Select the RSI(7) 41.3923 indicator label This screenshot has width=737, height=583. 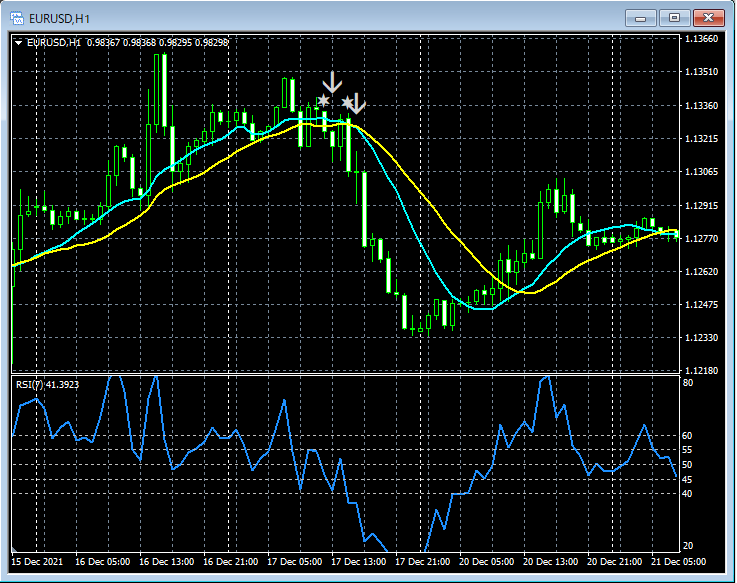(47, 385)
